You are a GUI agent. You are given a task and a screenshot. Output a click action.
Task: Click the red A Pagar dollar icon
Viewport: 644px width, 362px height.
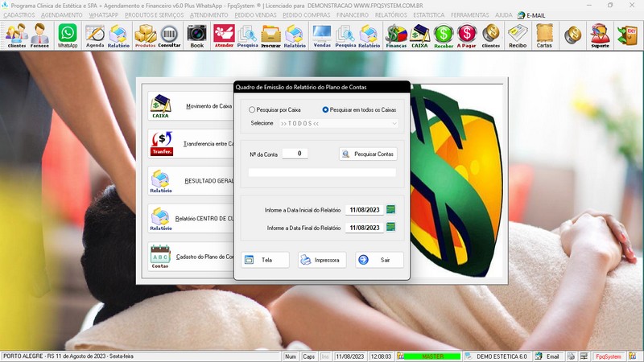[467, 35]
